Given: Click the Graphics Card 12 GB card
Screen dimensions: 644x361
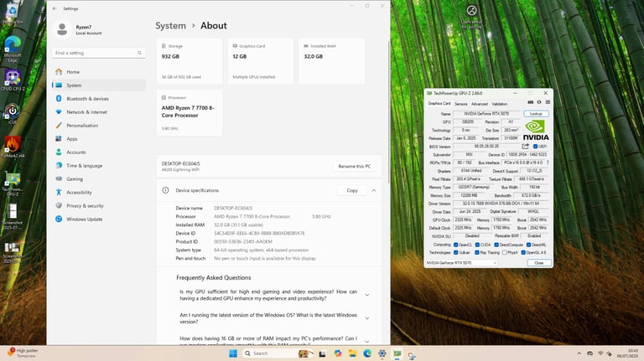Looking at the screenshot, I should (261, 61).
